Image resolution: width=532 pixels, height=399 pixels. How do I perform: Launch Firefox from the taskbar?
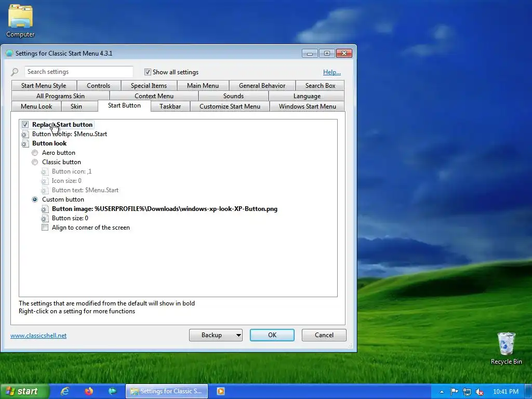(x=89, y=391)
